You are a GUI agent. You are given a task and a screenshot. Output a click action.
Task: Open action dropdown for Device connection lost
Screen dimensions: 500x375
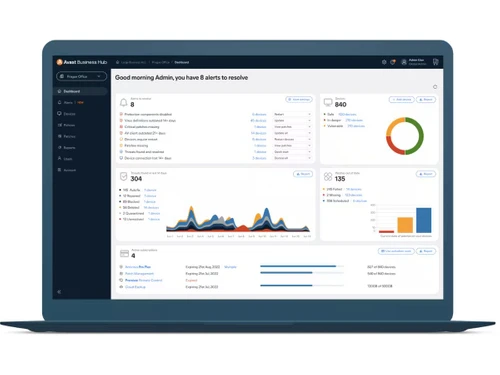coord(292,158)
